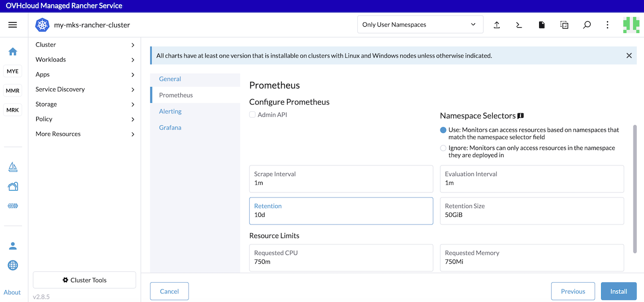
Task: Open the kebab three-dot menu in the header
Action: coord(607,25)
